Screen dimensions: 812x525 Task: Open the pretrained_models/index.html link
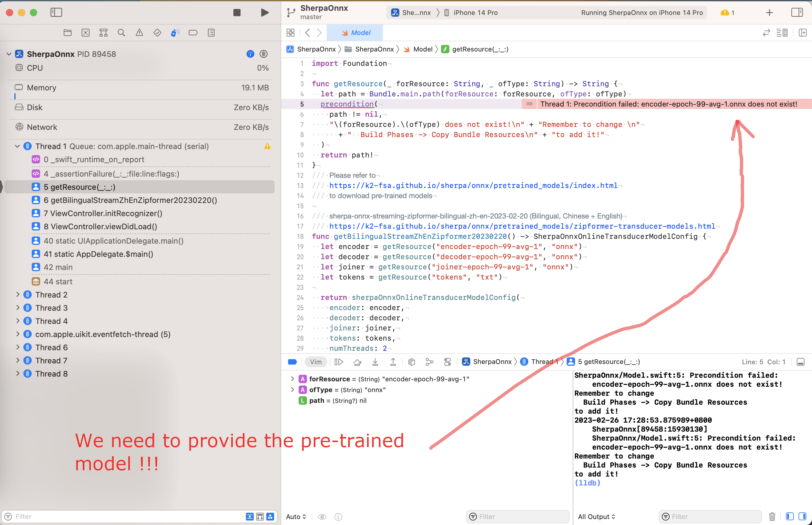[473, 186]
